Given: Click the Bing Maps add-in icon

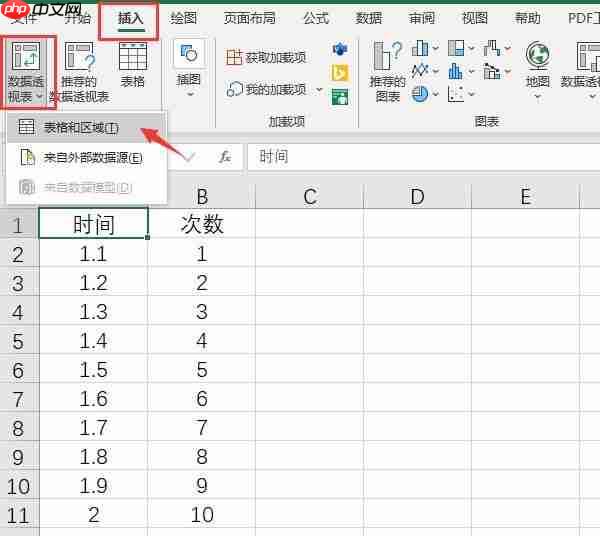Looking at the screenshot, I should pos(340,73).
